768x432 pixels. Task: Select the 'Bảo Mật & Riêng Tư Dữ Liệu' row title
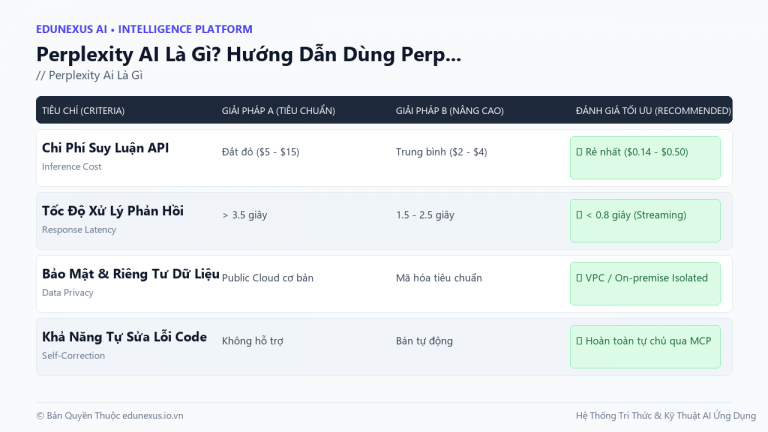pyautogui.click(x=131, y=274)
